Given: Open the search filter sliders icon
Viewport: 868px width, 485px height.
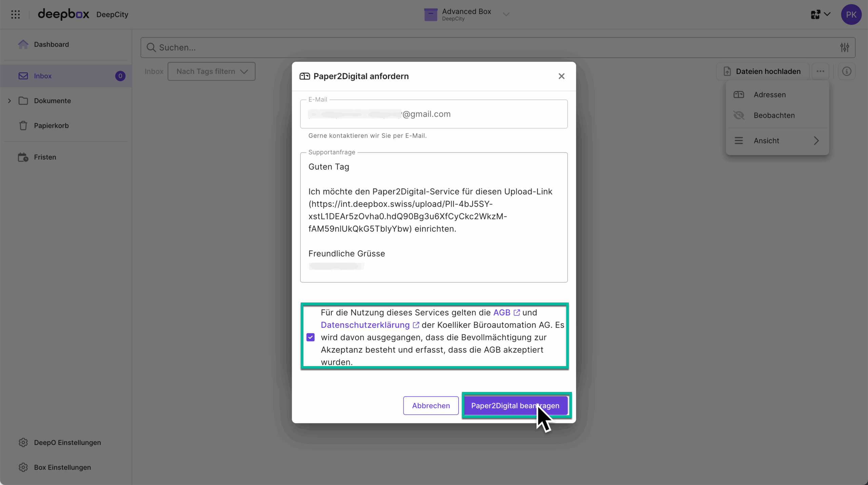Looking at the screenshot, I should tap(845, 48).
